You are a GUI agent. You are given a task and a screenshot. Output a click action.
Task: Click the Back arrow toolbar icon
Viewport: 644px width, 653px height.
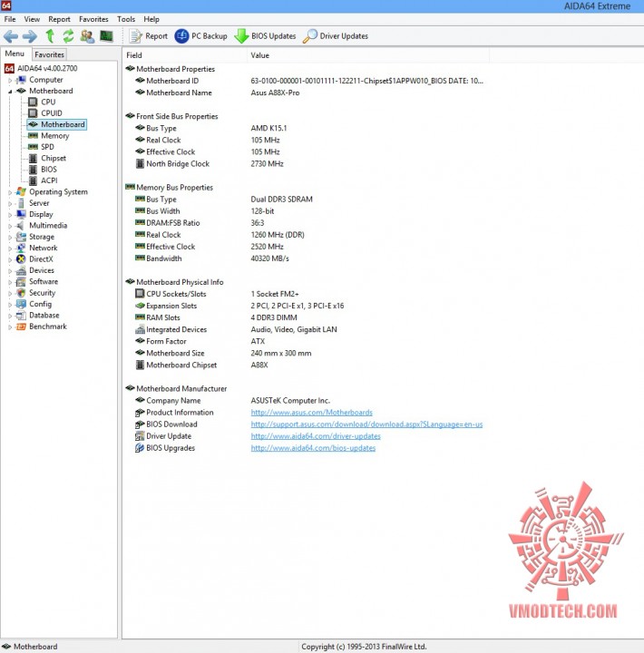(x=11, y=36)
